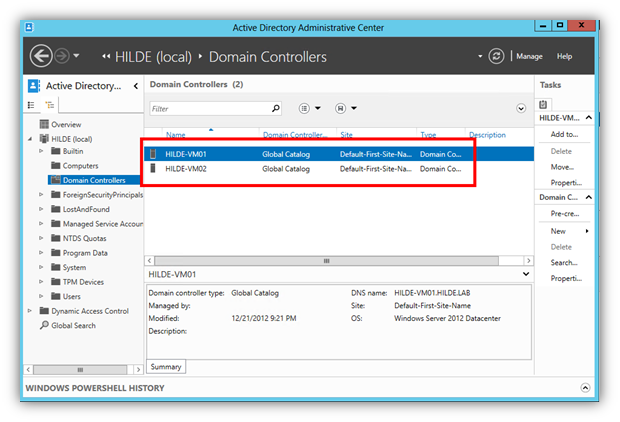The image size is (620, 422).
Task: Open the dropdown left of refresh icon
Action: coord(480,56)
